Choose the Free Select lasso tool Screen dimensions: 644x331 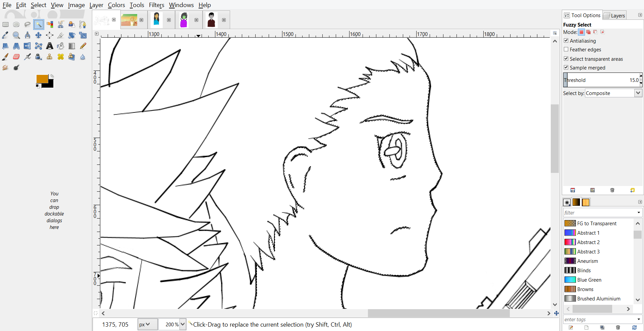tap(27, 25)
